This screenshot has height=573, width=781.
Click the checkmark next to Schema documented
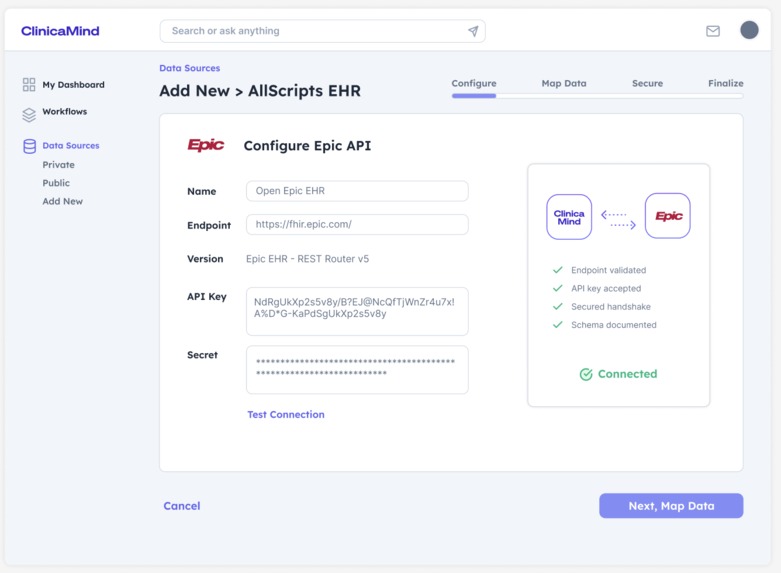tap(557, 325)
